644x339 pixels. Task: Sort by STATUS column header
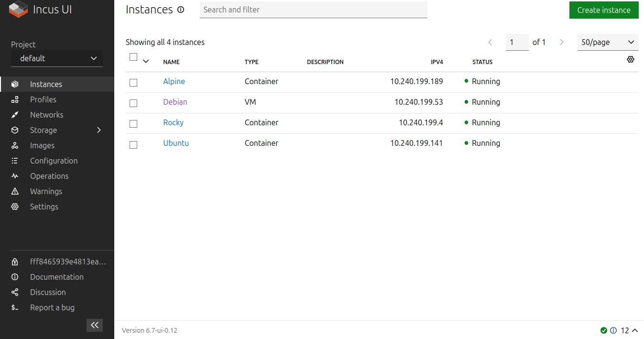point(482,62)
